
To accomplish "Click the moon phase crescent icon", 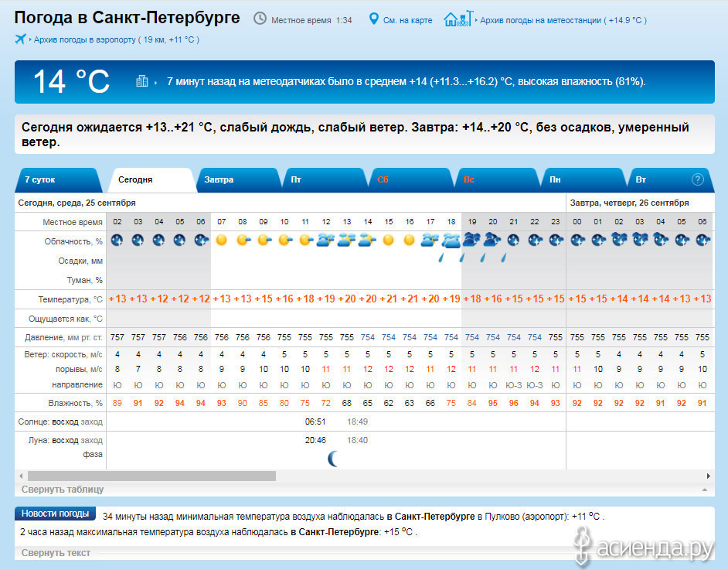I will (x=333, y=459).
